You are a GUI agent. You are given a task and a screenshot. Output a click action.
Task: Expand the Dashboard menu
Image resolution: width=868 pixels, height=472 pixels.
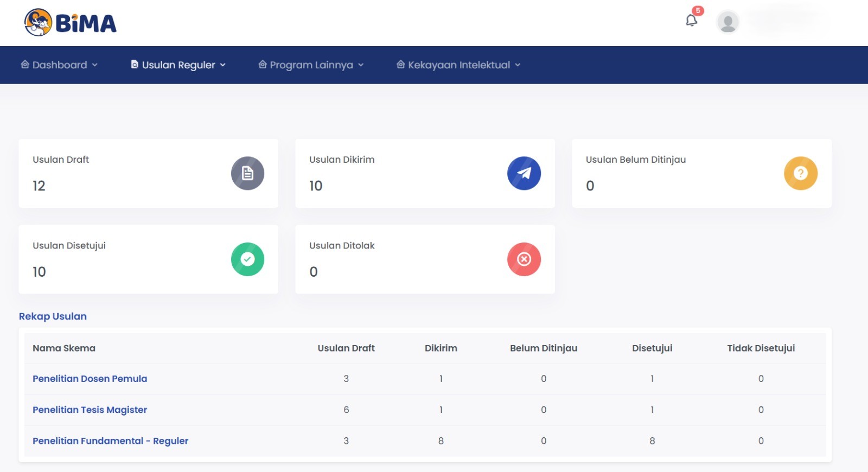(x=60, y=65)
